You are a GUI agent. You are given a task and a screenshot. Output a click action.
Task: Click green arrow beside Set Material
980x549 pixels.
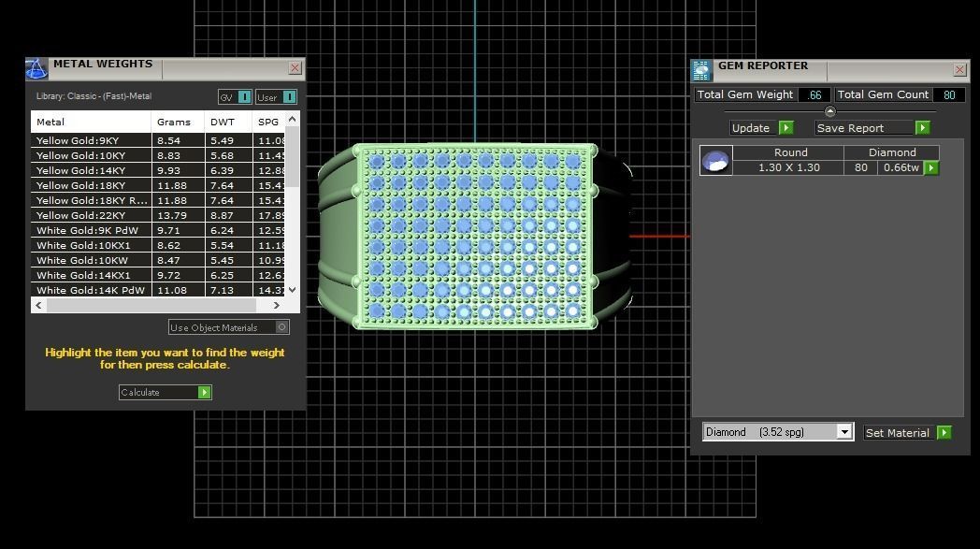pos(944,433)
